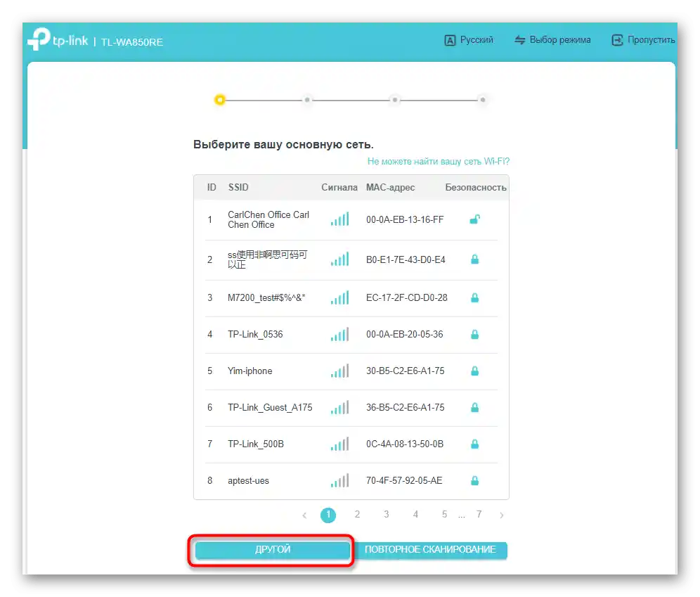Select aptest-ues network
The height and width of the screenshot is (597, 700).
tap(351, 482)
